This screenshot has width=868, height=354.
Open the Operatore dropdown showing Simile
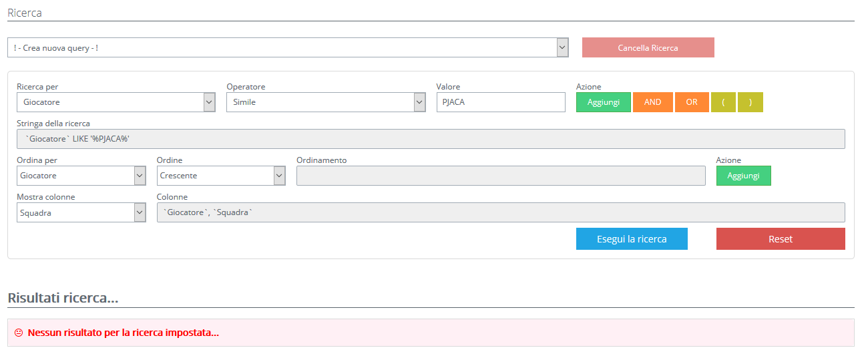[326, 102]
